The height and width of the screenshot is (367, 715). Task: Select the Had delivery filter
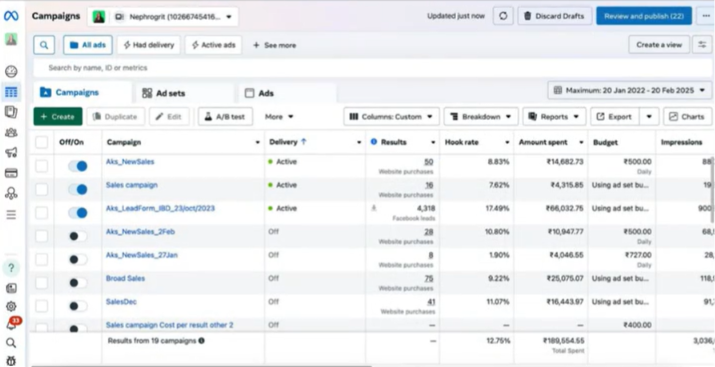pos(149,45)
